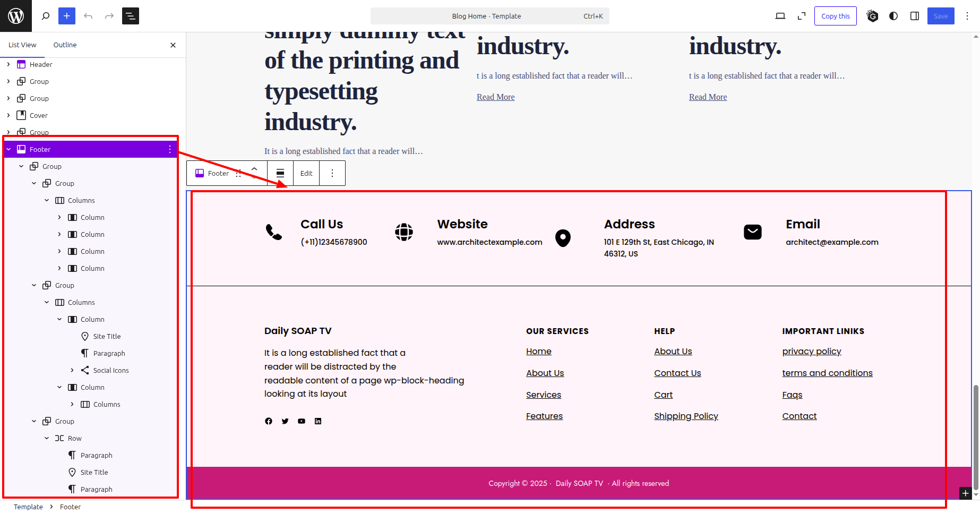Screen dimensions: 980x513
Task: Expand the Header item in List View
Action: (x=8, y=64)
